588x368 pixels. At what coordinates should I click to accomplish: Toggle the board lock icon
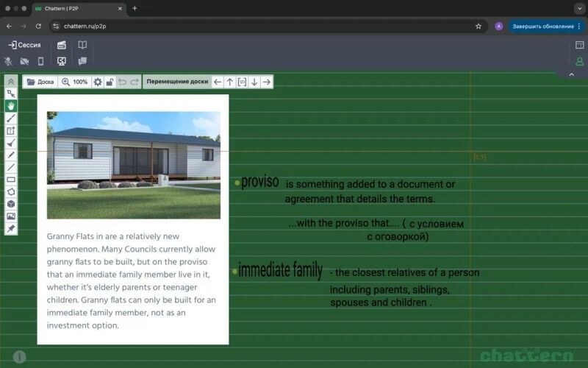(x=110, y=82)
